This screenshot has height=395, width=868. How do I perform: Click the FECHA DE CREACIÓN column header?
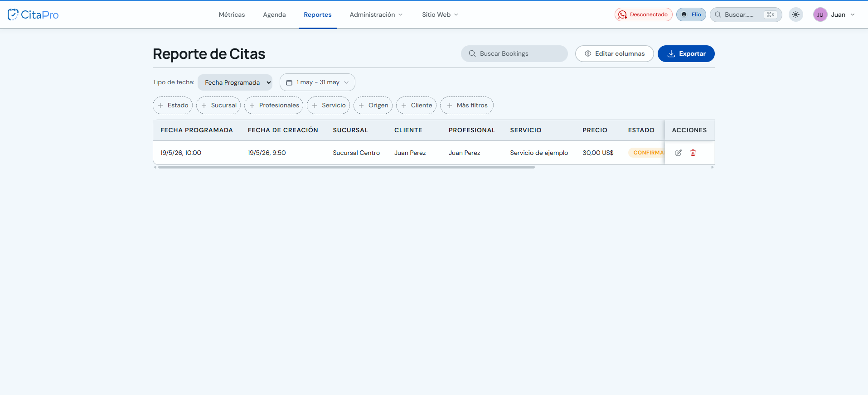point(283,130)
